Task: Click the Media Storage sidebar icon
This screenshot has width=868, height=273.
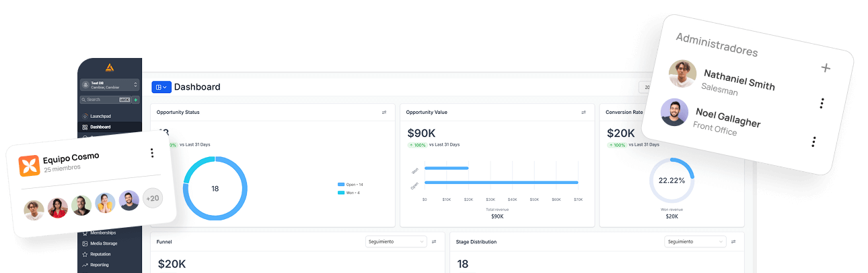Action: coord(85,243)
